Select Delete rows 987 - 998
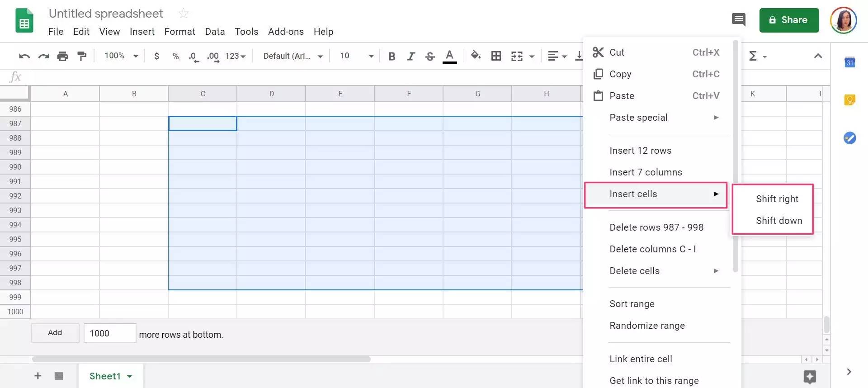Image resolution: width=868 pixels, height=388 pixels. (x=656, y=227)
